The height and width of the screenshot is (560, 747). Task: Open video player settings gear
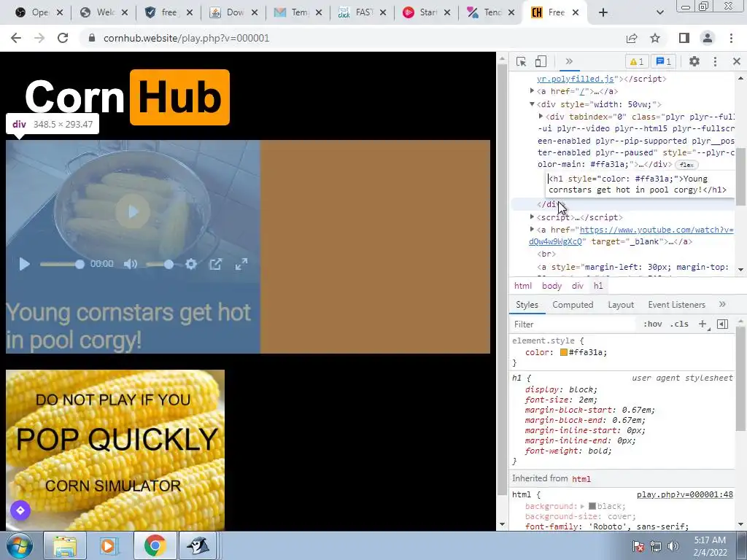coord(191,264)
